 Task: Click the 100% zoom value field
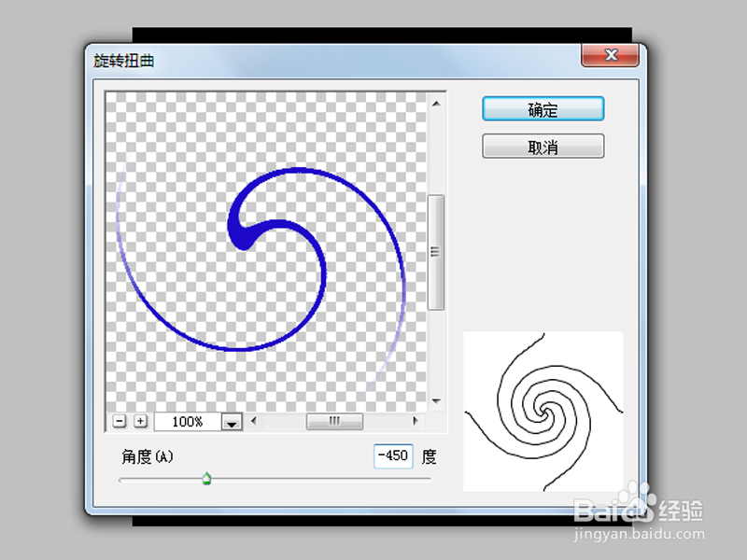click(x=188, y=422)
